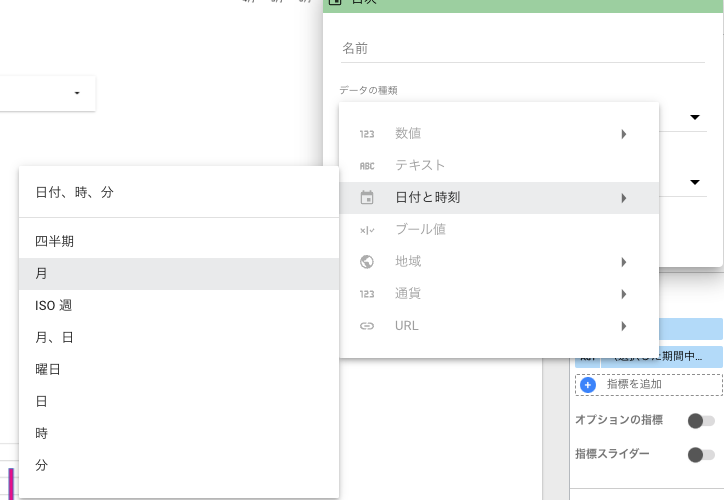Viewport: 724px width, 500px height.
Task: Click the calendar icon for 日付と時刻
Action: (367, 198)
